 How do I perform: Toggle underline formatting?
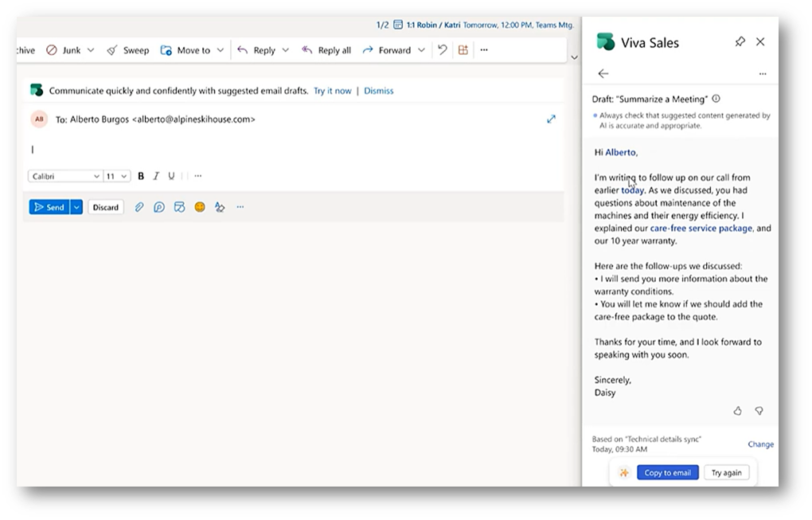click(171, 175)
